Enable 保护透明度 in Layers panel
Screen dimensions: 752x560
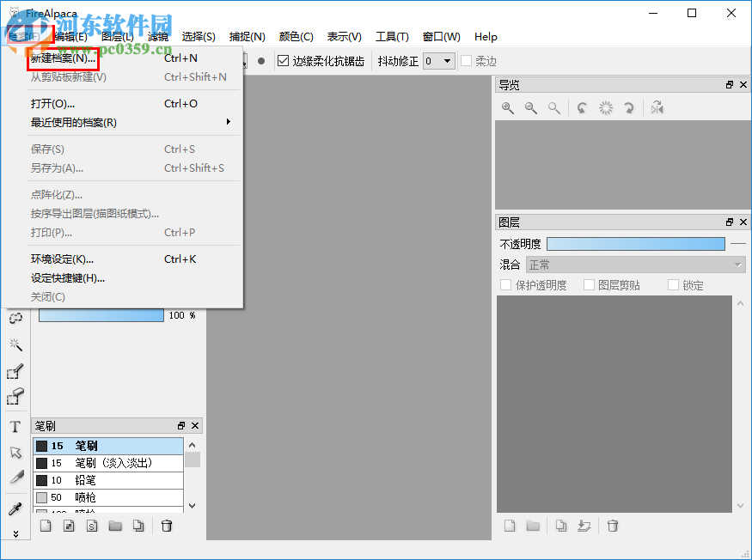(x=505, y=284)
